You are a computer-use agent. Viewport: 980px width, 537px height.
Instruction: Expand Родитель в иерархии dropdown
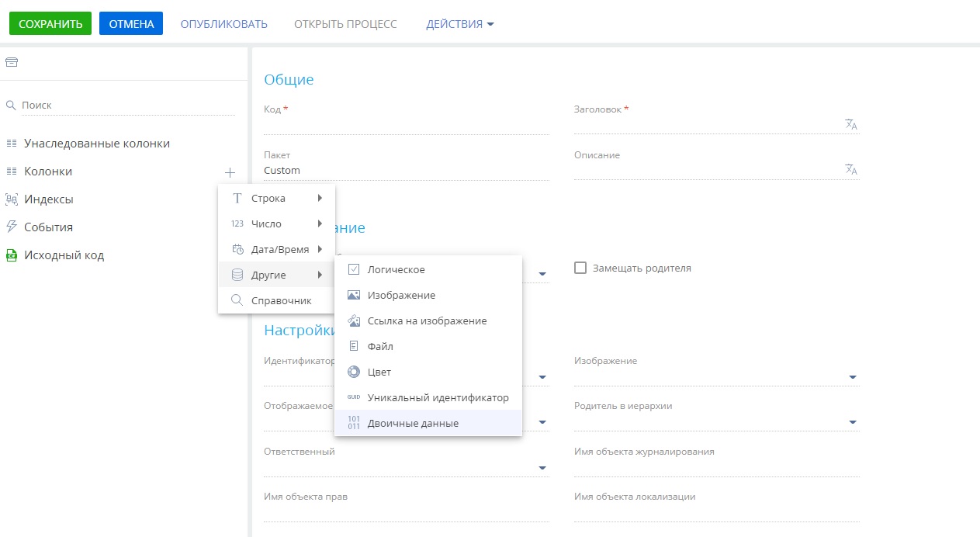[853, 422]
